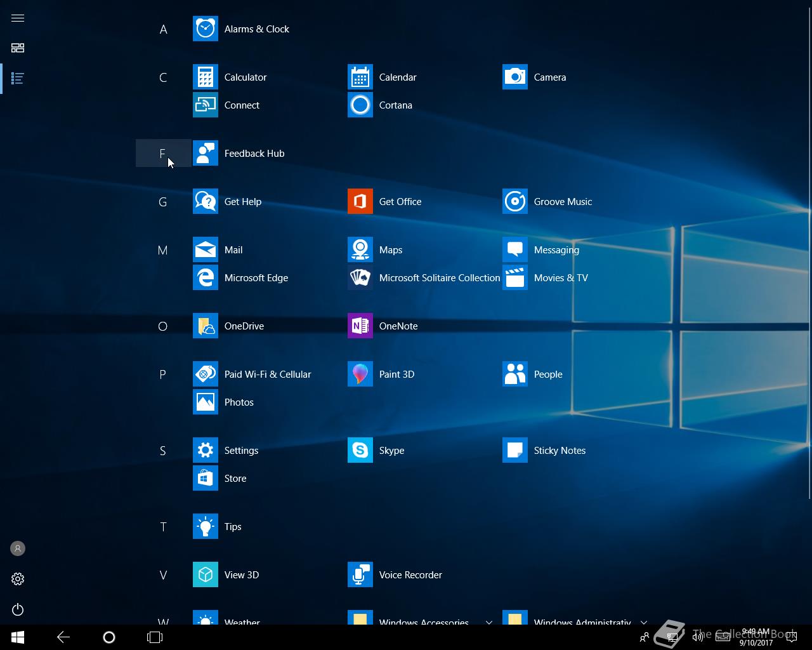This screenshot has width=812, height=650.
Task: Expand the Windows Accessories folder chevron
Action: coord(489,623)
